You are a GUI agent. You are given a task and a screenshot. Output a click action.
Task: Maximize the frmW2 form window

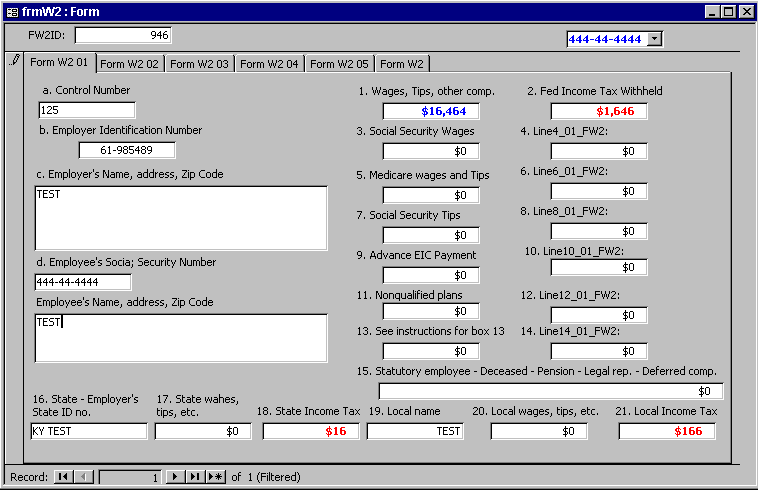(729, 12)
